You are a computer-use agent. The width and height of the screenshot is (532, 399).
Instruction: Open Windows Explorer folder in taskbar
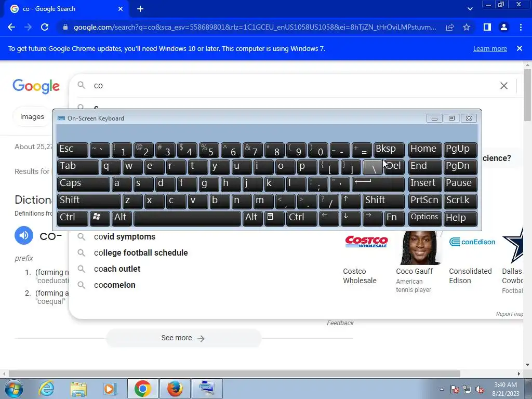78,389
